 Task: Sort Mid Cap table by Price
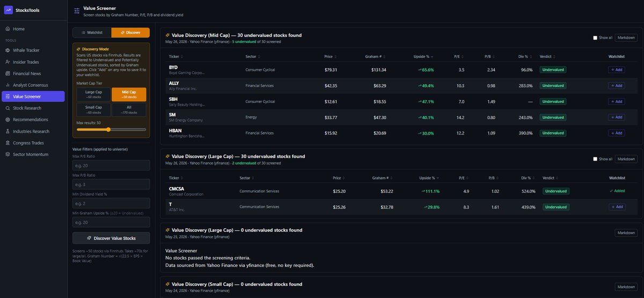tap(330, 56)
